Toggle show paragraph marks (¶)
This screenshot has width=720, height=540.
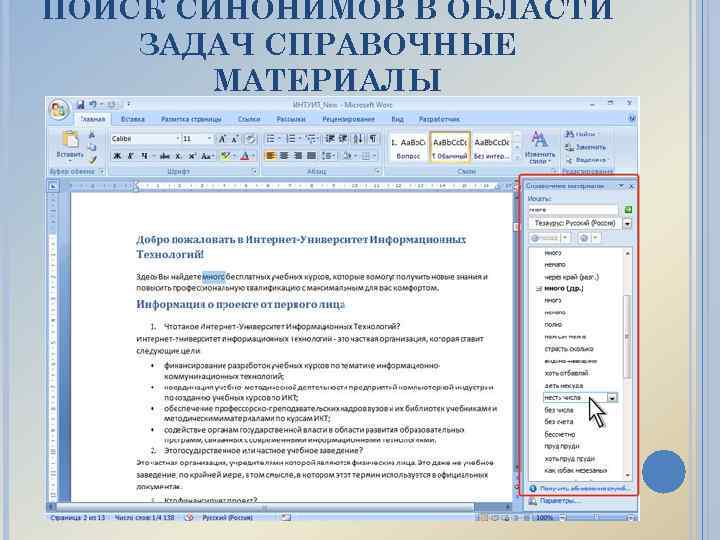point(373,139)
